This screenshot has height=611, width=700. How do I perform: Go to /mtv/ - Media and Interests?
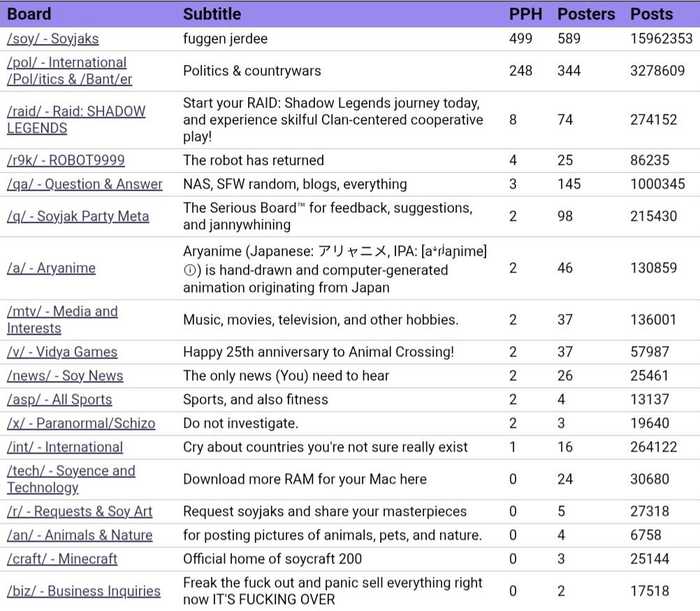[62, 319]
